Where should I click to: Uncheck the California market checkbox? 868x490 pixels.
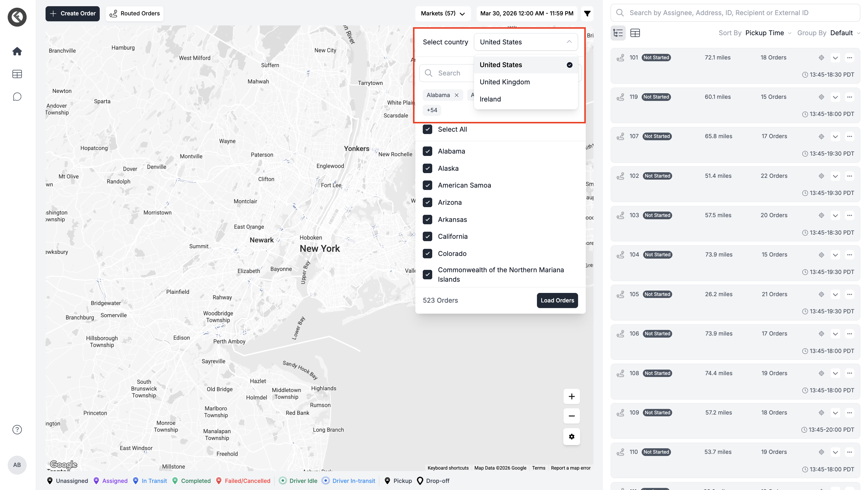tap(427, 237)
